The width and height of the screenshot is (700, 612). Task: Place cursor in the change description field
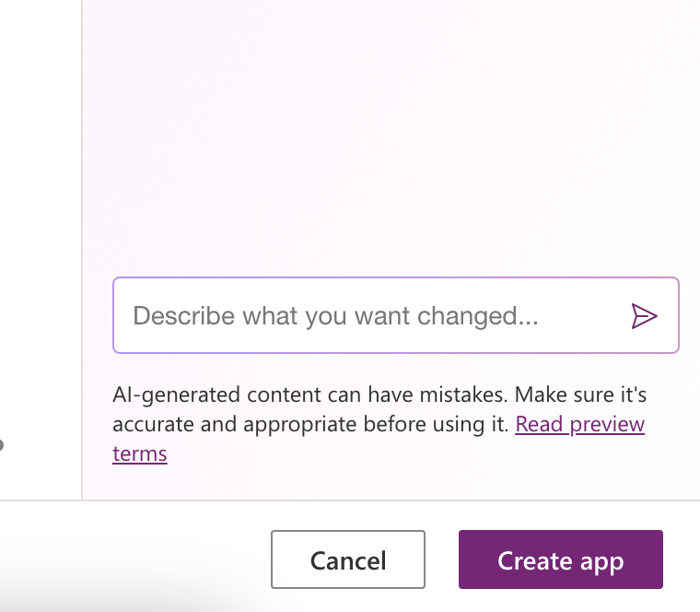395,315
